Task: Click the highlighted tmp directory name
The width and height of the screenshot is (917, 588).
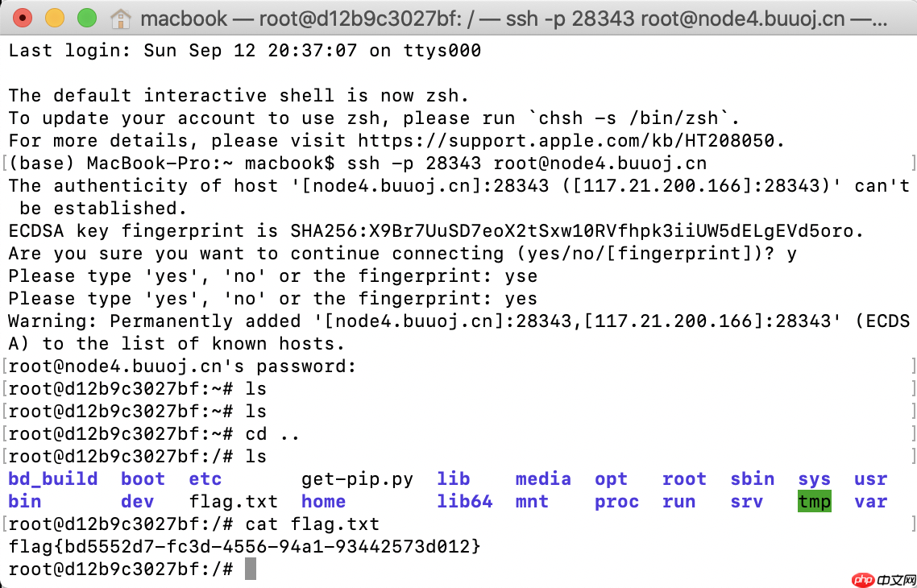Action: 814,502
